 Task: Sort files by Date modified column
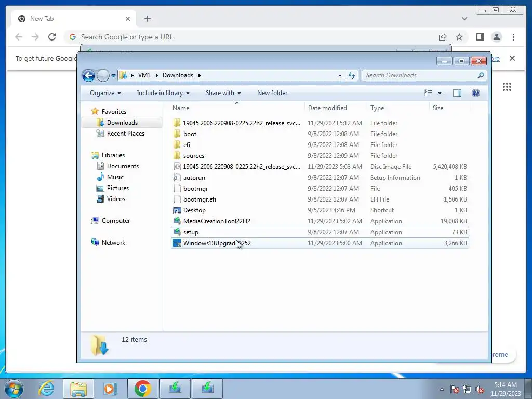coord(336,108)
